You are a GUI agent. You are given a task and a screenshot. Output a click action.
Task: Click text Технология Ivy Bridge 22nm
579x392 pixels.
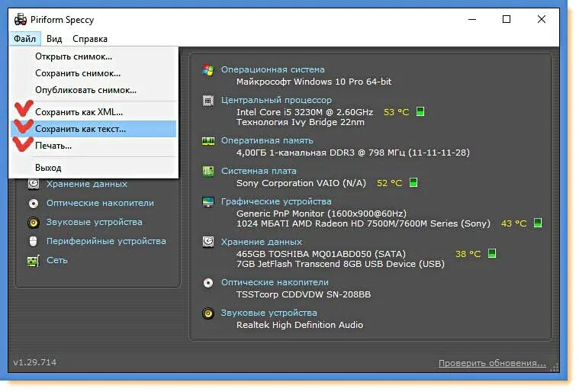(301, 122)
